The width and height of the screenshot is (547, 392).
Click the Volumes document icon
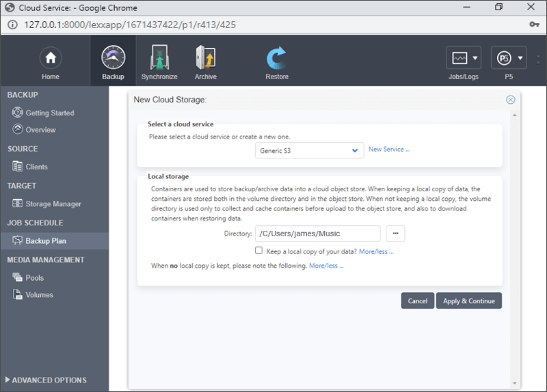(18, 294)
